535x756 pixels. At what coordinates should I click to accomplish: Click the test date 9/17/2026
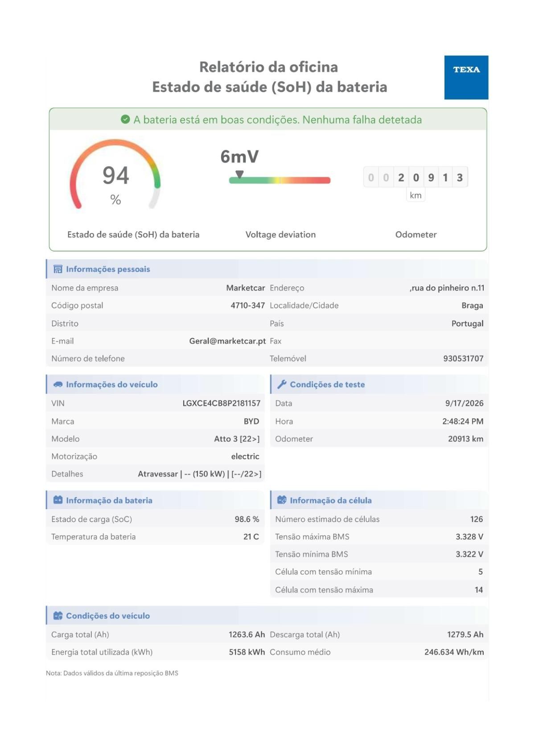pyautogui.click(x=464, y=403)
